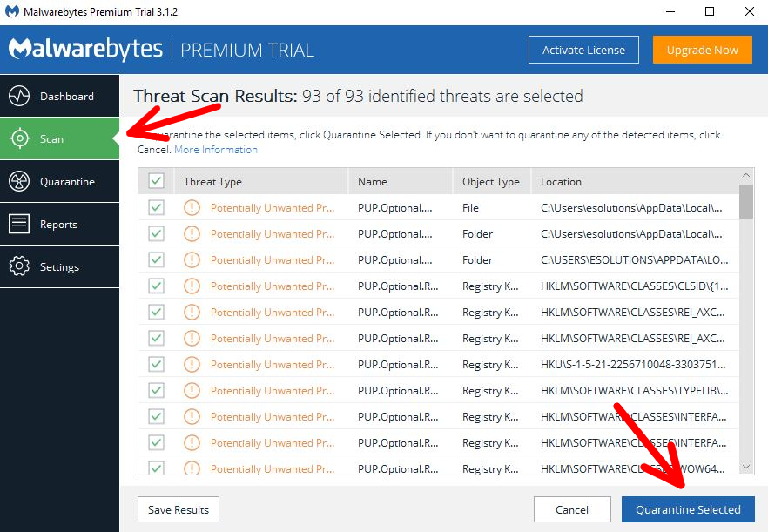768x532 pixels.
Task: Open the More Information link
Action: pos(216,150)
